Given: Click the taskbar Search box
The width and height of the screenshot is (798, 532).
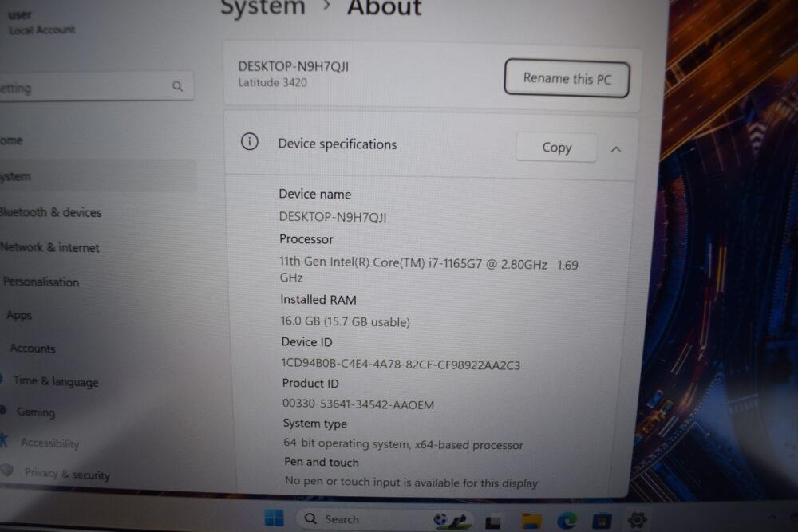Looking at the screenshot, I should pyautogui.click(x=385, y=518).
